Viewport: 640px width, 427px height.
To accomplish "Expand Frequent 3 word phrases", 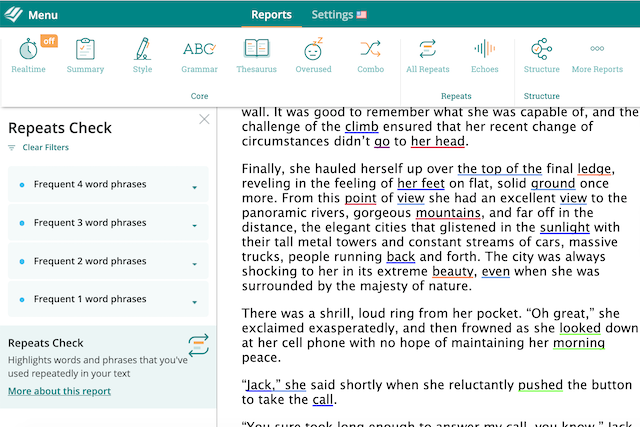I will (x=108, y=222).
